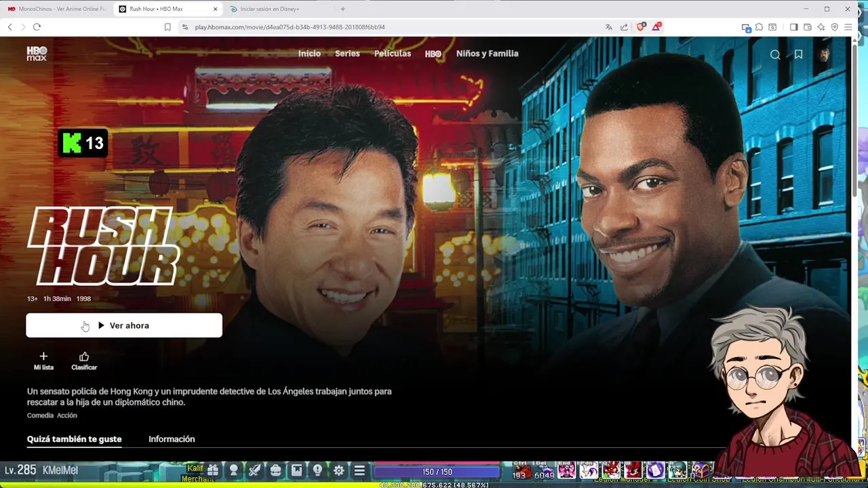868x488 pixels.
Task: Open Brave VPN shield icon
Action: (834, 27)
